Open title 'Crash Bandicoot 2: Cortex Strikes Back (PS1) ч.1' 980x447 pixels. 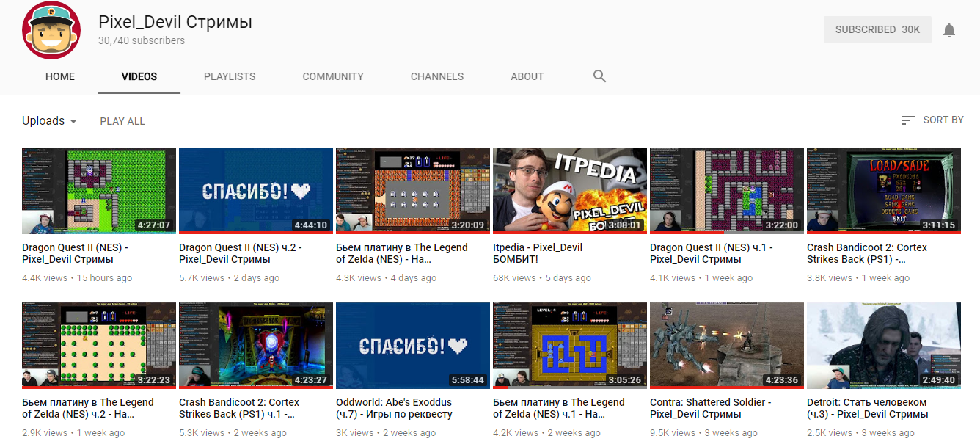(239, 408)
